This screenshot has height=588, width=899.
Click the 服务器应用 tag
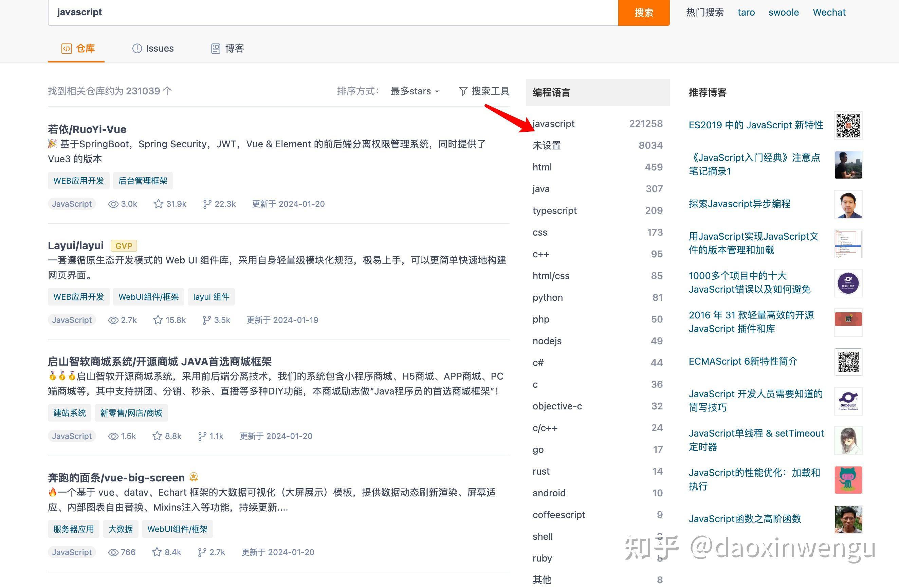coord(74,529)
